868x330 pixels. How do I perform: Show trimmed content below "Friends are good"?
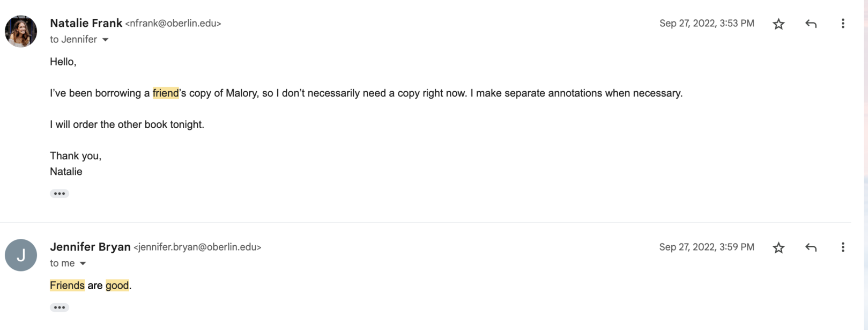60,307
